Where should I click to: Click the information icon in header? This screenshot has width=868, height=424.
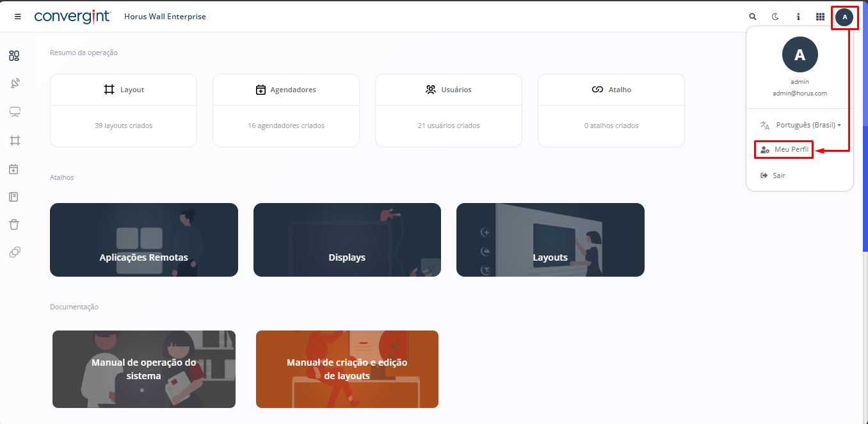(x=798, y=17)
